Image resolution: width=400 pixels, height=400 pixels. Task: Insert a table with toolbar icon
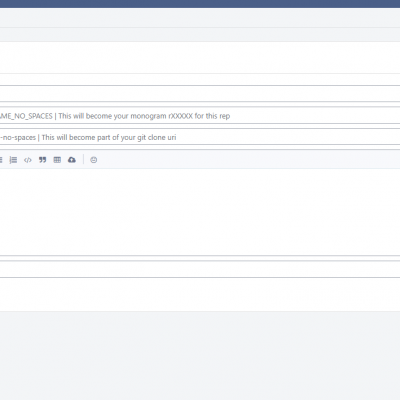(x=57, y=160)
